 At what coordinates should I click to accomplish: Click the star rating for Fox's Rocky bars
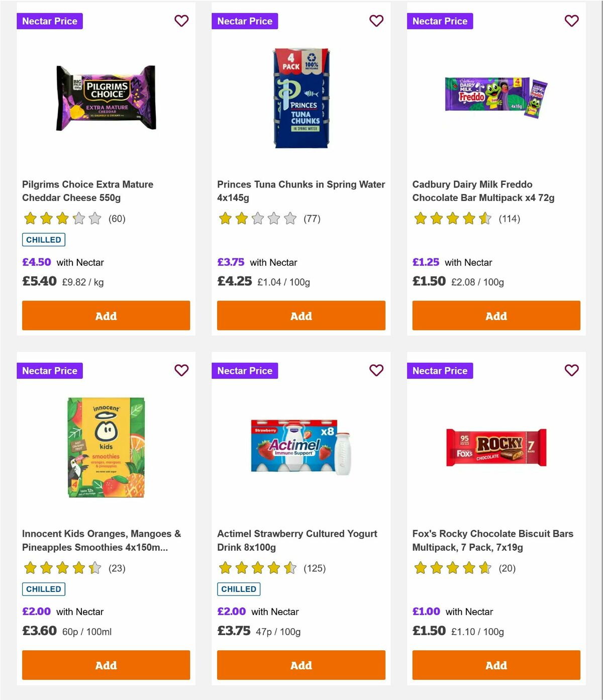[452, 568]
